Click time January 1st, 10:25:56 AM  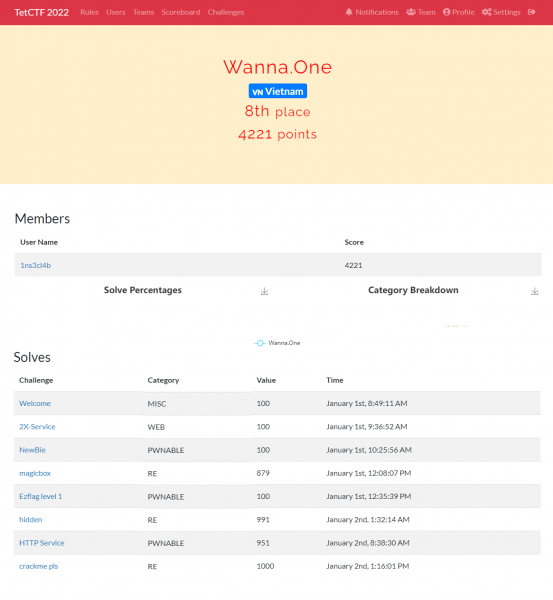369,450
